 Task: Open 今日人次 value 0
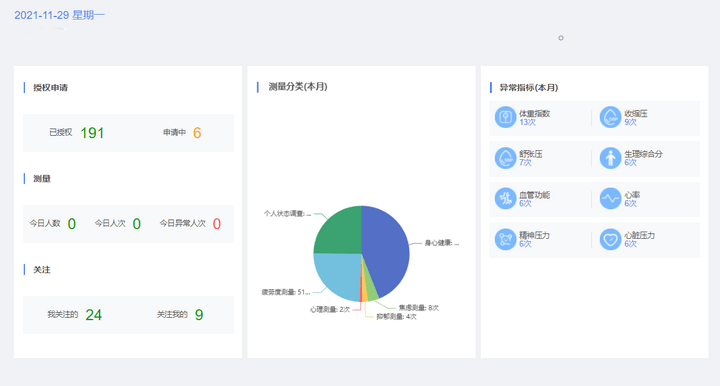136,224
